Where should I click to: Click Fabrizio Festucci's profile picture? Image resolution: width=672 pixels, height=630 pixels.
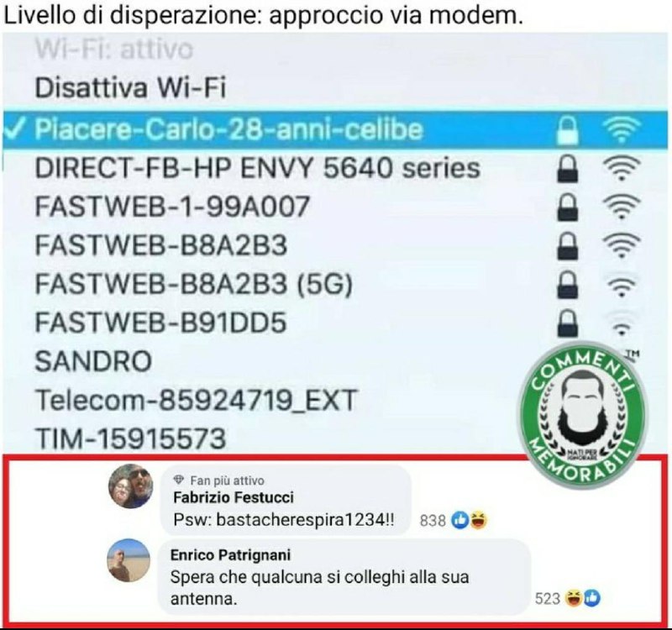(x=130, y=486)
